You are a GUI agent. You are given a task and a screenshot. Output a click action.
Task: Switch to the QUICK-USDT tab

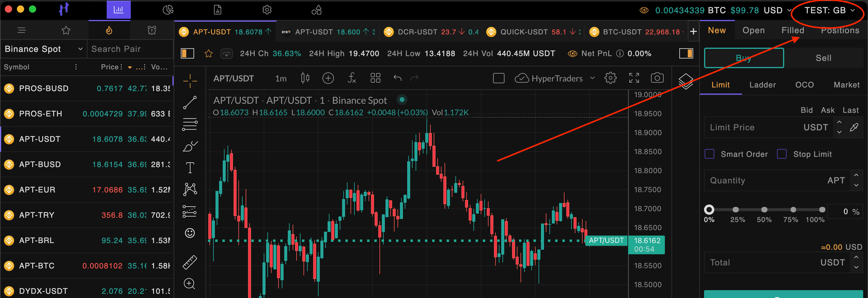click(x=533, y=32)
